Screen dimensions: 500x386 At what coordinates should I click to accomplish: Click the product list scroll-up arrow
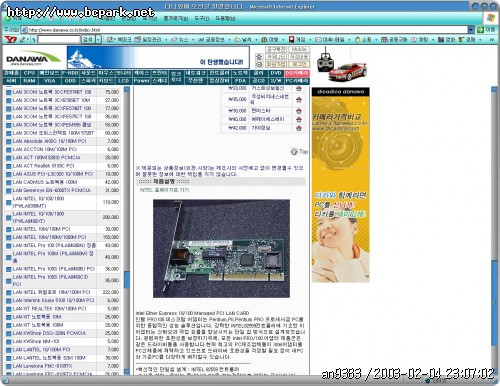coord(127,89)
